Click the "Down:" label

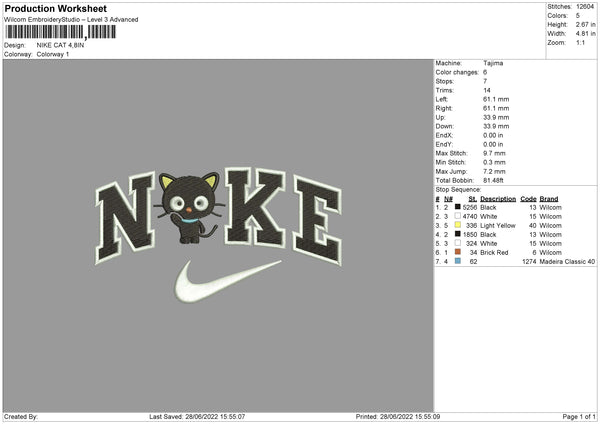pos(444,126)
